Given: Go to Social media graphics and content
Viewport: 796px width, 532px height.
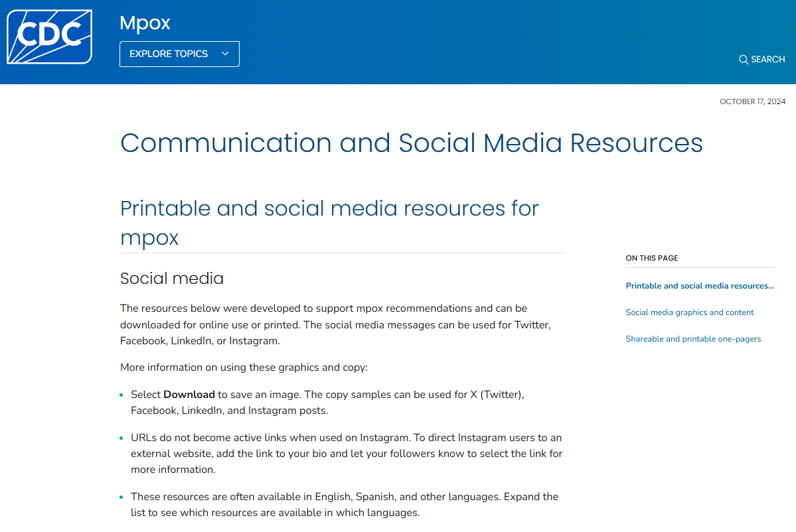Looking at the screenshot, I should 690,312.
